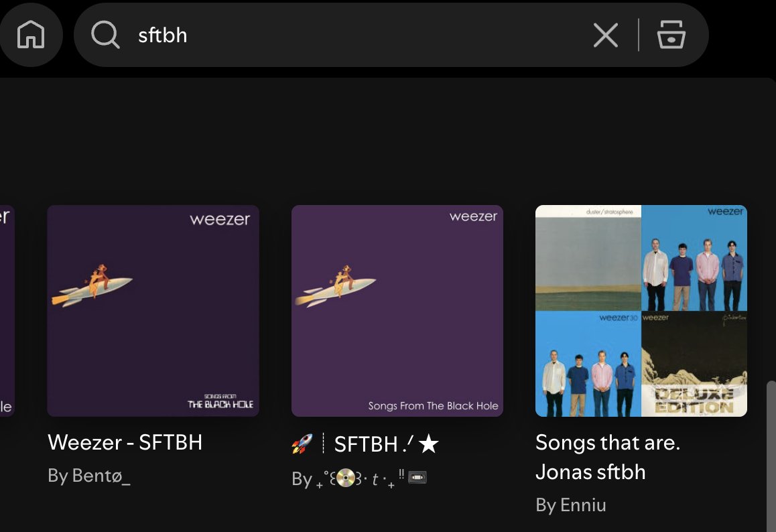This screenshot has width=776, height=532.
Task: Open the Weezer - SFTBH playlist cover
Action: [x=153, y=311]
